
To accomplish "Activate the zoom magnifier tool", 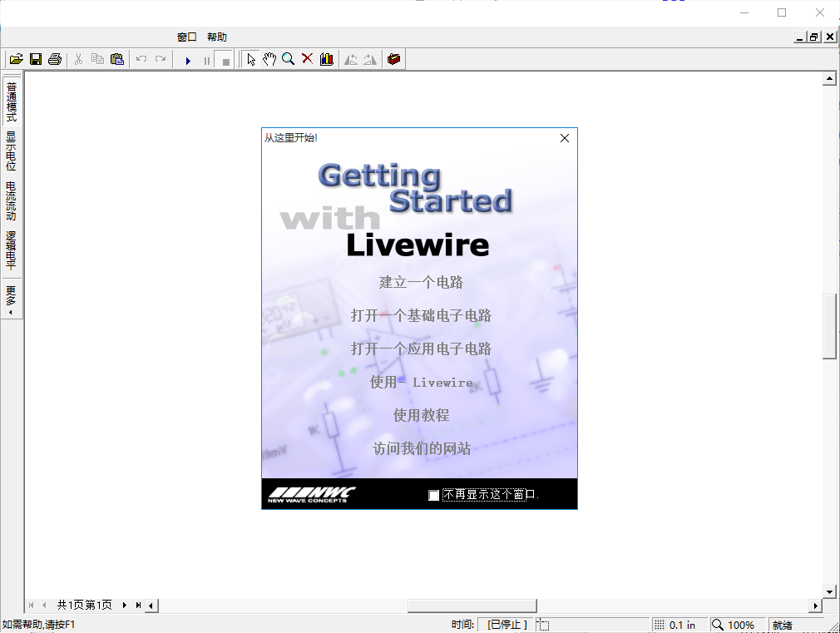I will coord(289,59).
